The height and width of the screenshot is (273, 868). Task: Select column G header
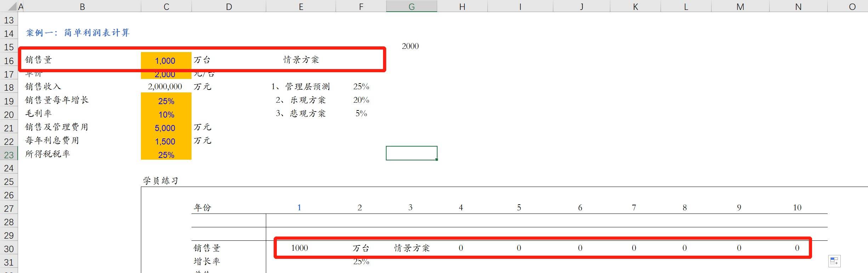click(411, 6)
